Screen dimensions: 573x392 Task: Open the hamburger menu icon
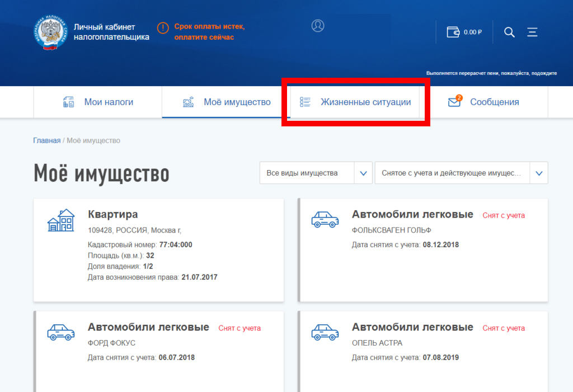click(532, 32)
